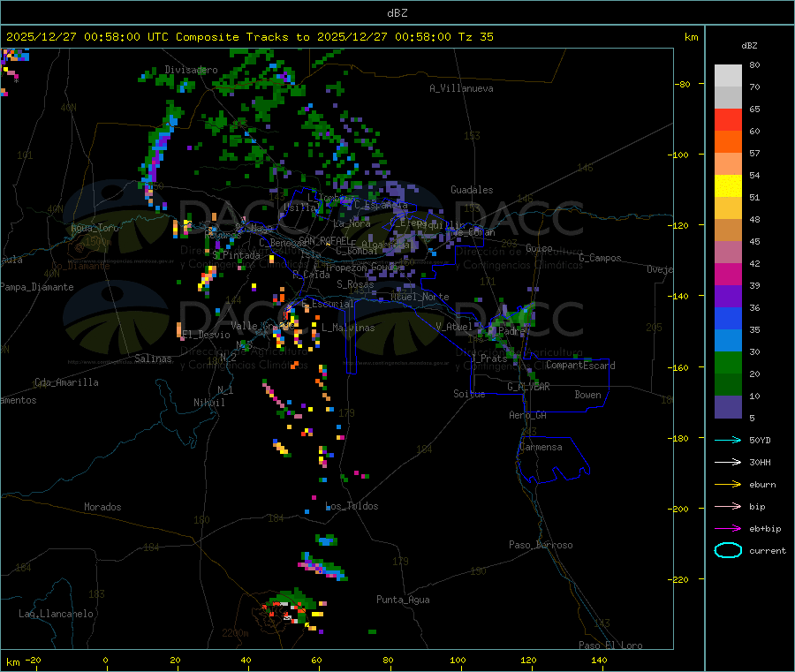The height and width of the screenshot is (672, 795).
Task: Select the 'Cda_Amarilla' label
Action: tap(66, 382)
